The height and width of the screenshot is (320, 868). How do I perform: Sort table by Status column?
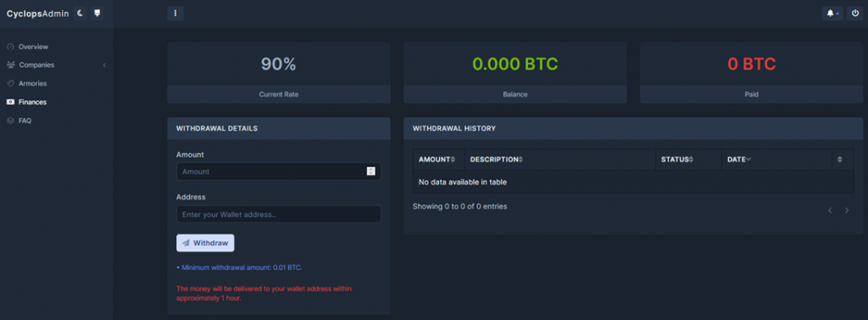688,160
